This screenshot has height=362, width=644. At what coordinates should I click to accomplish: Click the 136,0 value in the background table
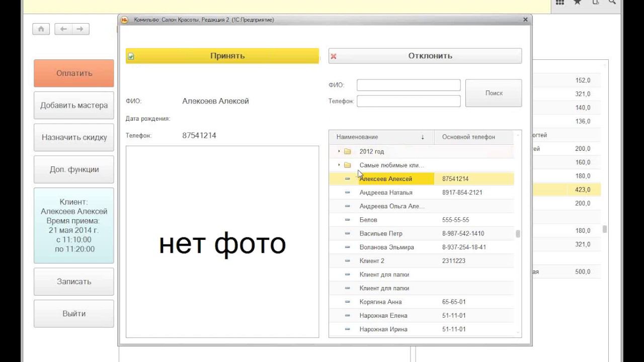point(583,121)
